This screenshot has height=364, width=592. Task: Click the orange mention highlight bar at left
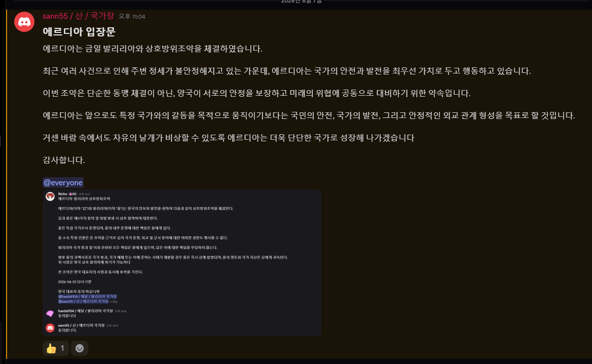click(x=7, y=184)
